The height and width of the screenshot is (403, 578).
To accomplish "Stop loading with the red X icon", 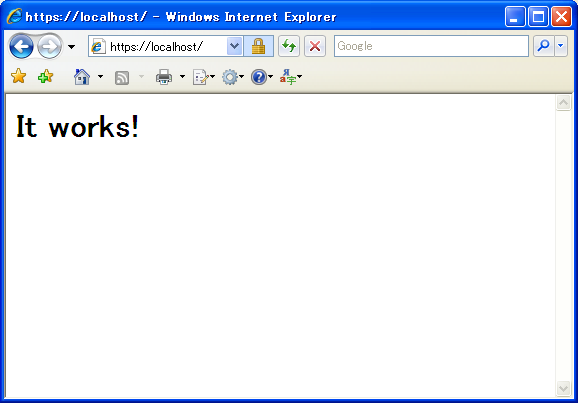I will tap(315, 46).
